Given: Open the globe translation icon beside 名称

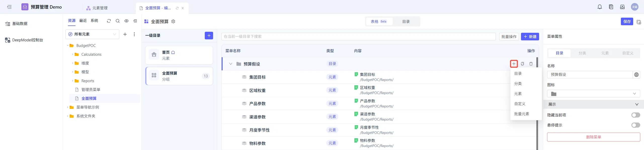Looking at the screenshot, I should coord(636,75).
